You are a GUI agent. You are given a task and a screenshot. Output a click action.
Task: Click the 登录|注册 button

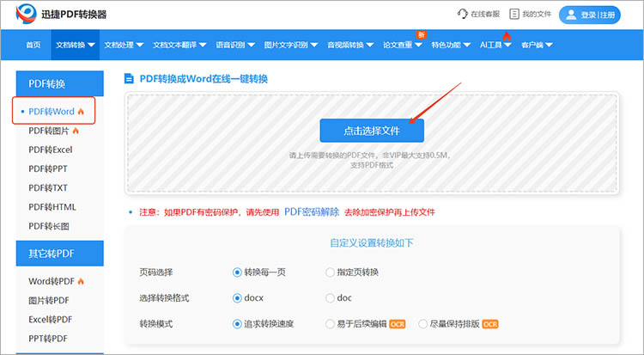589,15
